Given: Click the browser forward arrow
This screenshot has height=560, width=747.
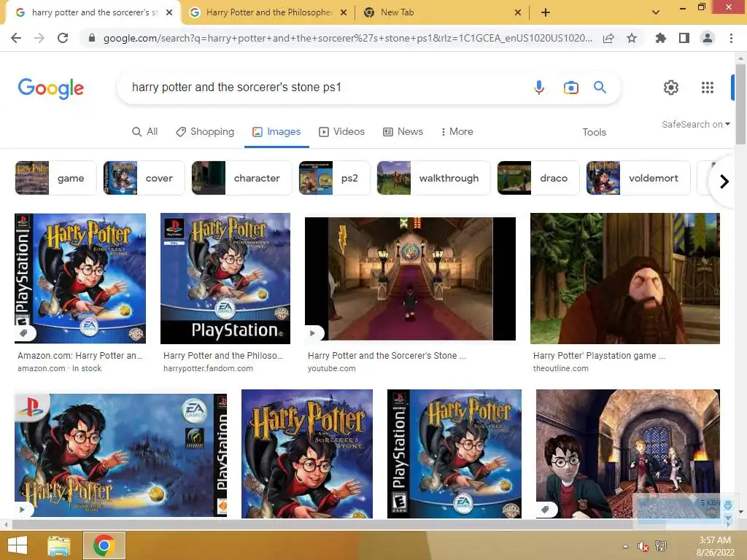Looking at the screenshot, I should tap(39, 38).
